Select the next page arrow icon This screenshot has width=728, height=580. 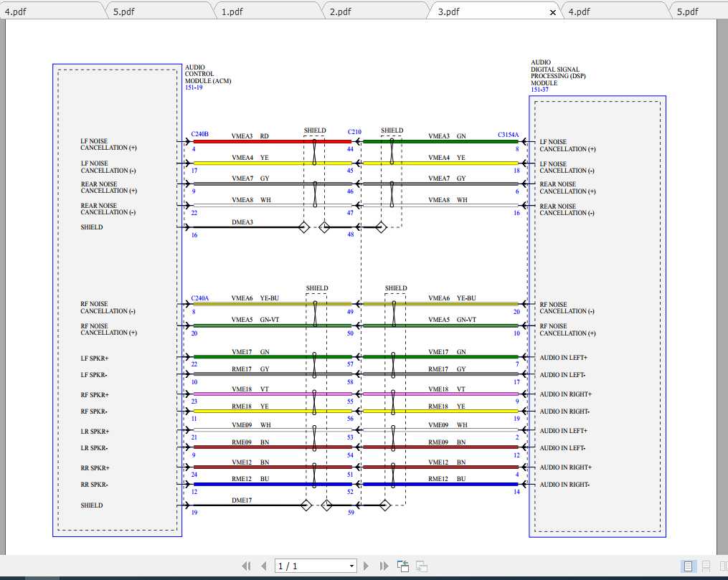[367, 566]
